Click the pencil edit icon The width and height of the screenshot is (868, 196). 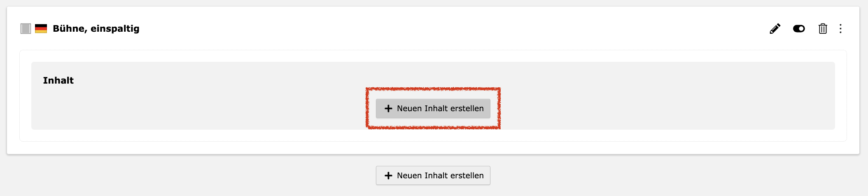[x=775, y=29]
